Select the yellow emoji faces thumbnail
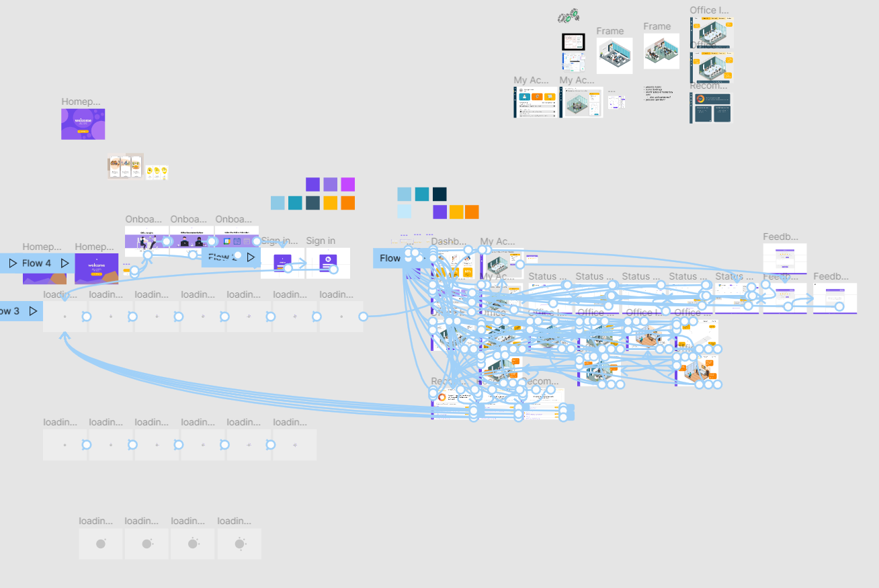 pyautogui.click(x=157, y=173)
